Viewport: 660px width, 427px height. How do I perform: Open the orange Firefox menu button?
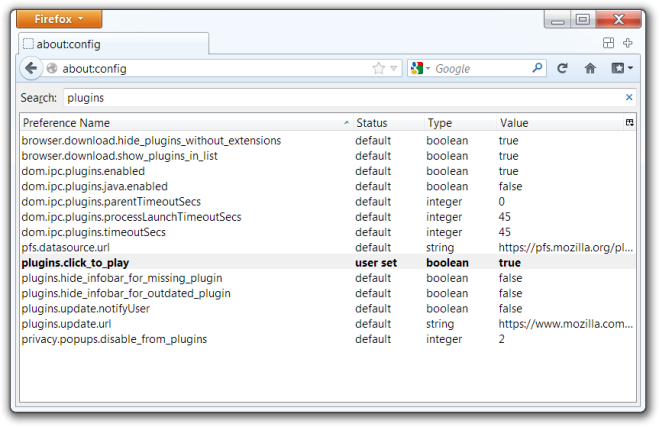pos(59,19)
